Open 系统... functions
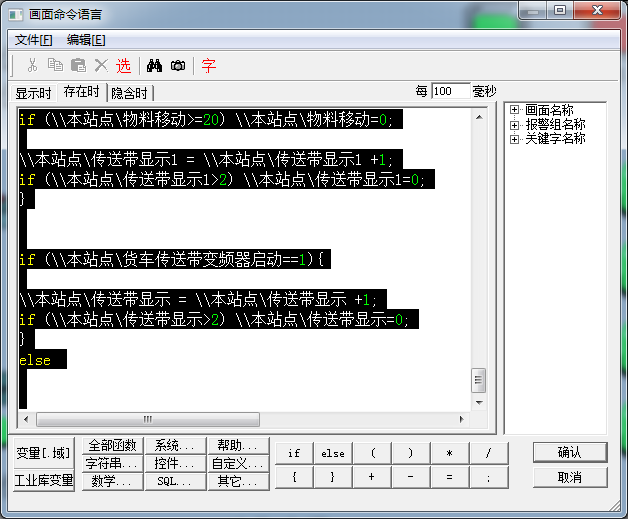This screenshot has height=519, width=628. [x=175, y=445]
